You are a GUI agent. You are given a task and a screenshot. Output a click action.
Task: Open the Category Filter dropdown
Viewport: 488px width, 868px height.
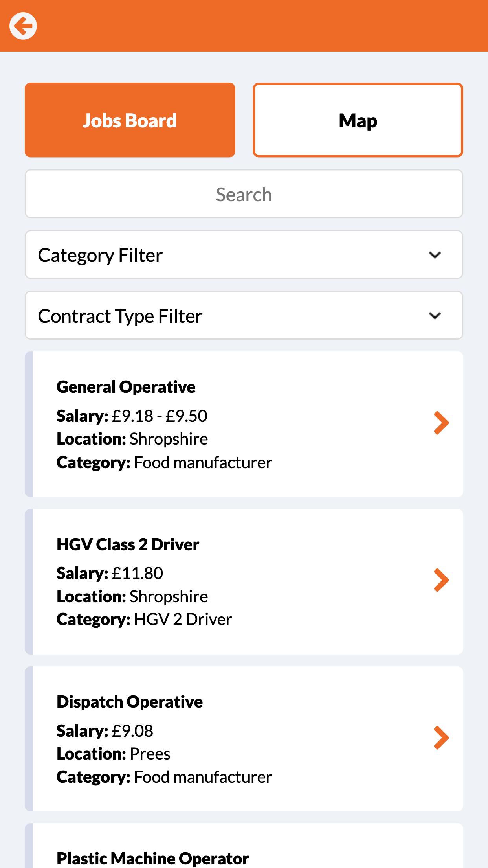click(244, 255)
